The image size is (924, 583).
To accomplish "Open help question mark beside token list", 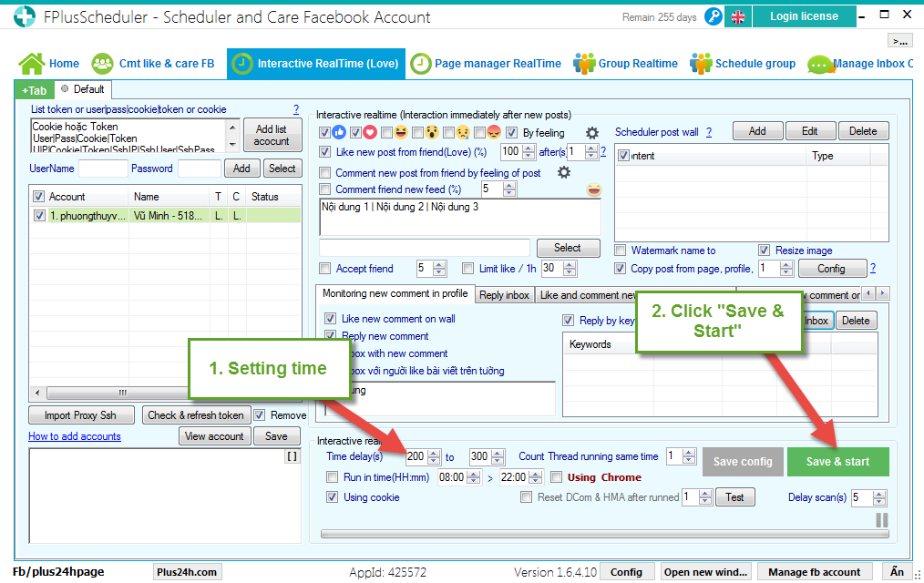I will tap(296, 109).
